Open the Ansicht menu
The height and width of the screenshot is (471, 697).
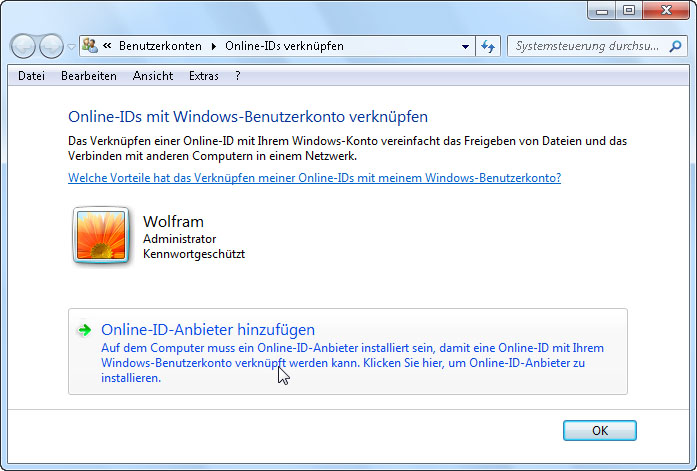(x=153, y=76)
